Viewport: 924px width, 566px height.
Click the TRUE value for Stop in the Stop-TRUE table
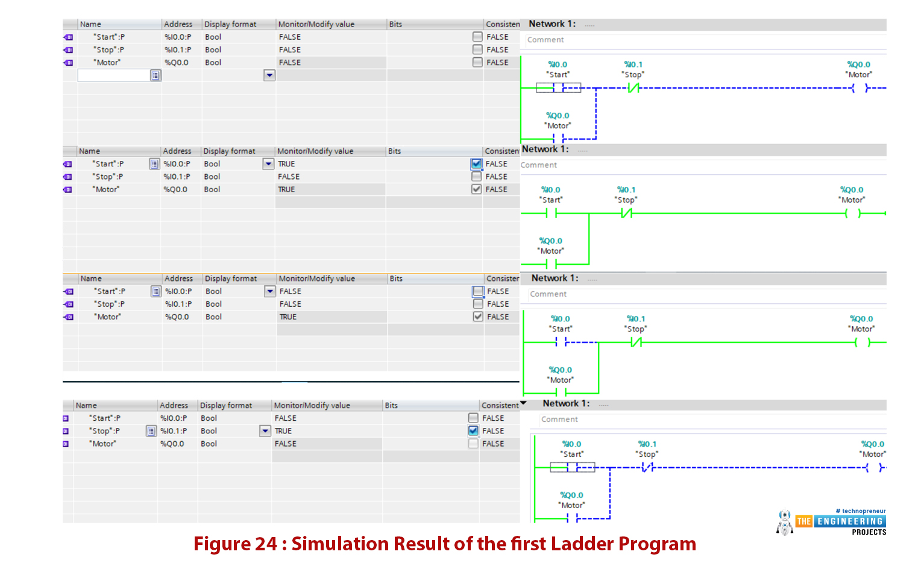pos(283,431)
